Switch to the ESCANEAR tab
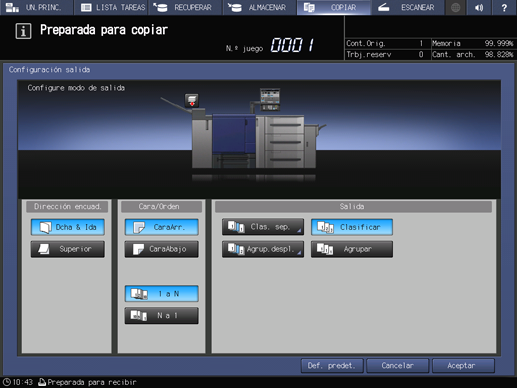 tap(408, 7)
